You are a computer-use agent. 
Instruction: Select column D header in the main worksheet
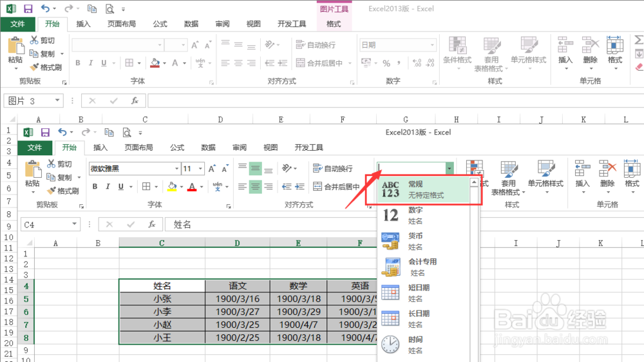coord(220,120)
